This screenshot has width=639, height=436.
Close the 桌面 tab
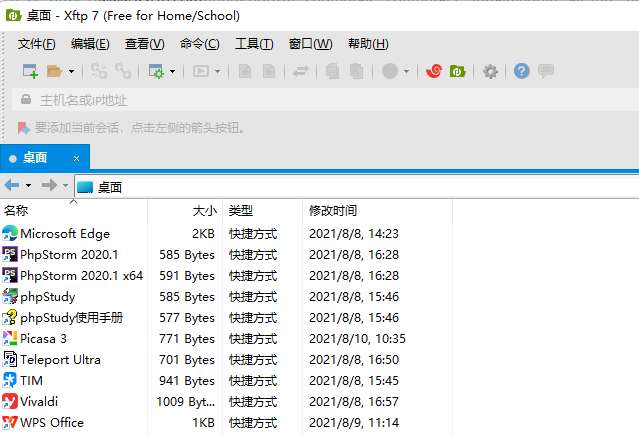point(76,159)
